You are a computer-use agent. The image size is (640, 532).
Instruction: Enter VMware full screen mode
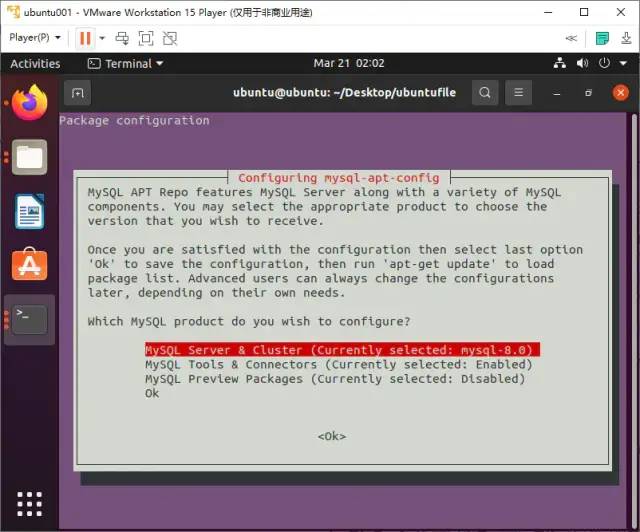tap(146, 38)
